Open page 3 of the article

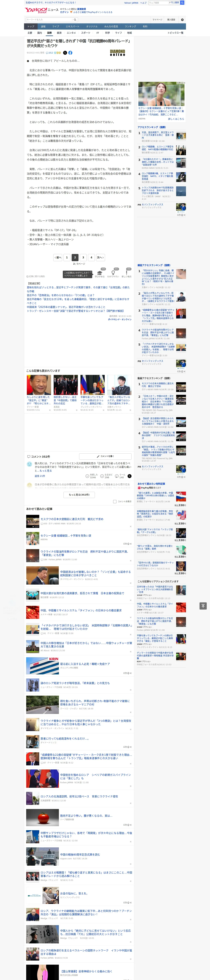[x=83, y=257]
